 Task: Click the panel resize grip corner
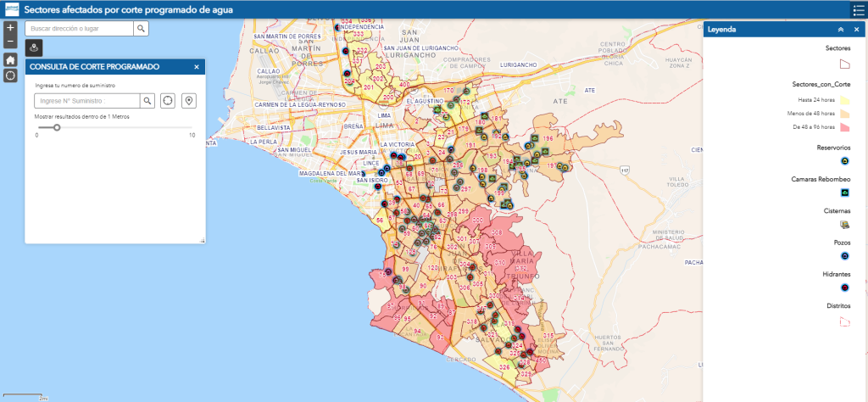[x=202, y=241]
